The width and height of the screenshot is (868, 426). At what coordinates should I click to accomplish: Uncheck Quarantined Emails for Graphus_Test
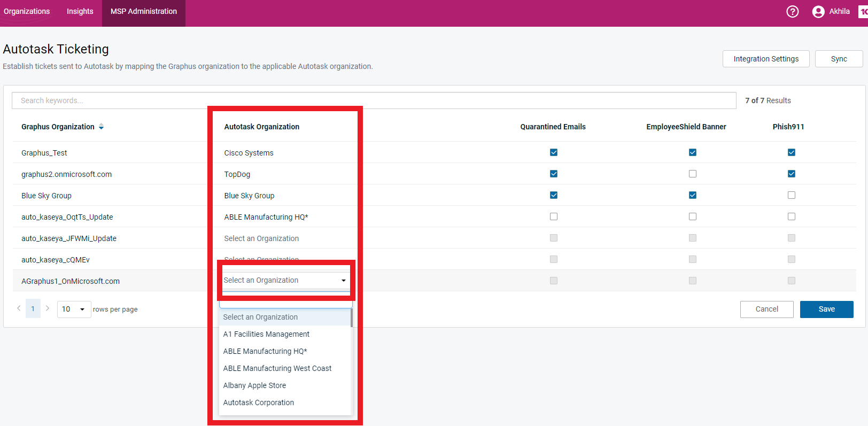pyautogui.click(x=554, y=152)
